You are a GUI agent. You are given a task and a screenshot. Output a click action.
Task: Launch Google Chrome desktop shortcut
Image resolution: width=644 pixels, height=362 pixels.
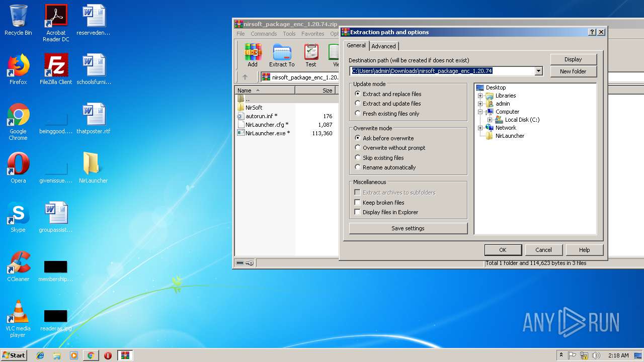point(18,122)
